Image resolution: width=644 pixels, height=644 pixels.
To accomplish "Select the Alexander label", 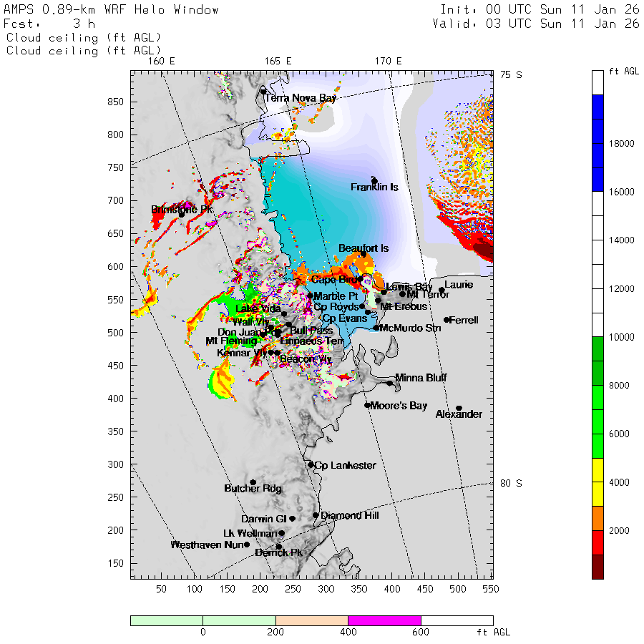I will pyautogui.click(x=459, y=414).
